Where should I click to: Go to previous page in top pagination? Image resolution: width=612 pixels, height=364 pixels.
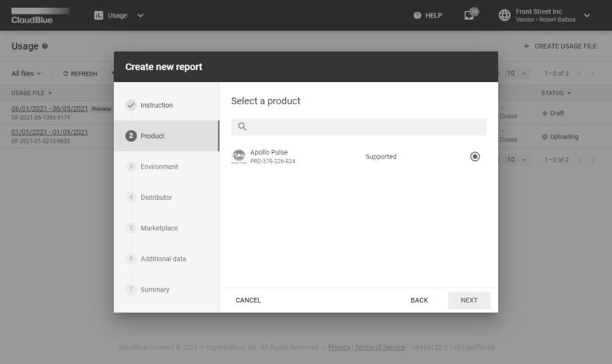click(x=579, y=73)
